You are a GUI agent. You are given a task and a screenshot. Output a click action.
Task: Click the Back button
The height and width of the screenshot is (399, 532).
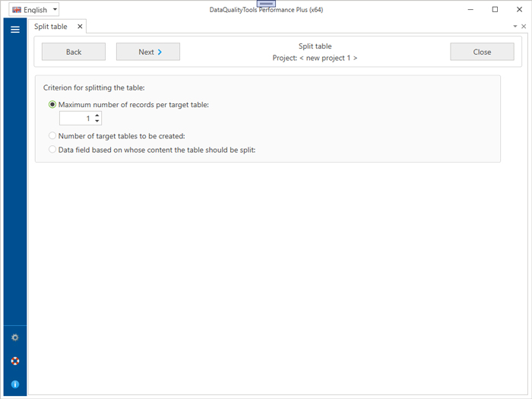pos(74,52)
